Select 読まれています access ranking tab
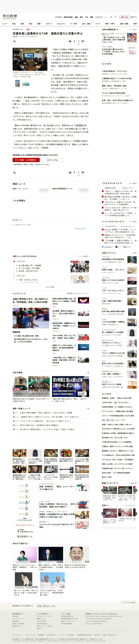The image size is (139, 644). click(x=111, y=188)
